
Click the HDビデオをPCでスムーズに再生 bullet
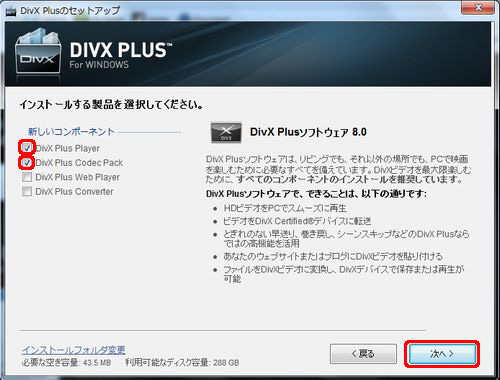[285, 208]
